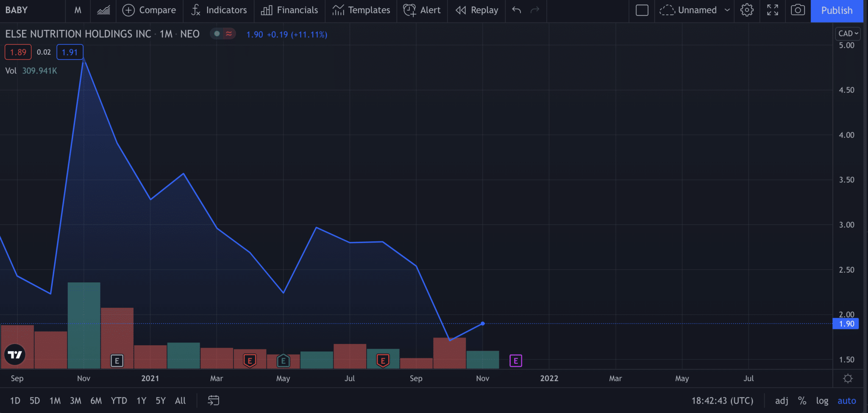This screenshot has height=413, width=868.
Task: Open the Go to date calendar icon
Action: pyautogui.click(x=214, y=401)
